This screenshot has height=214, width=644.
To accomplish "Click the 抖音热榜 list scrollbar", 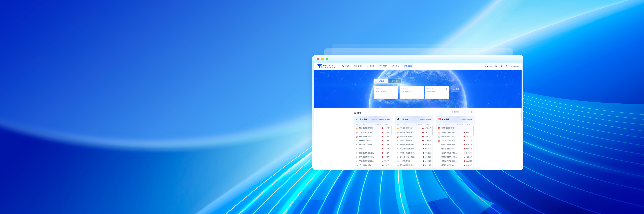I will pos(432,131).
